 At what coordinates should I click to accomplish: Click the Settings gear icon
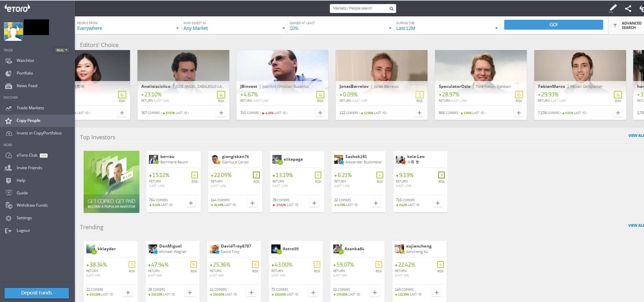[x=9, y=218]
